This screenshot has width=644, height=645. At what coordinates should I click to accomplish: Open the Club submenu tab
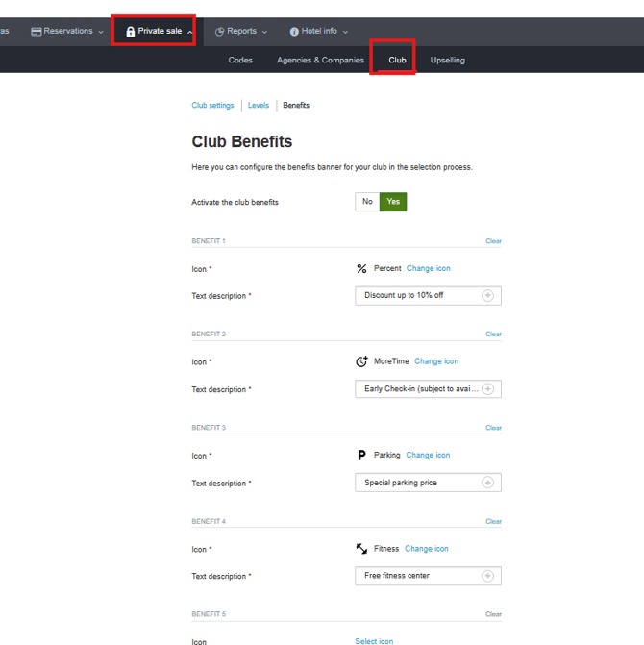coord(397,60)
